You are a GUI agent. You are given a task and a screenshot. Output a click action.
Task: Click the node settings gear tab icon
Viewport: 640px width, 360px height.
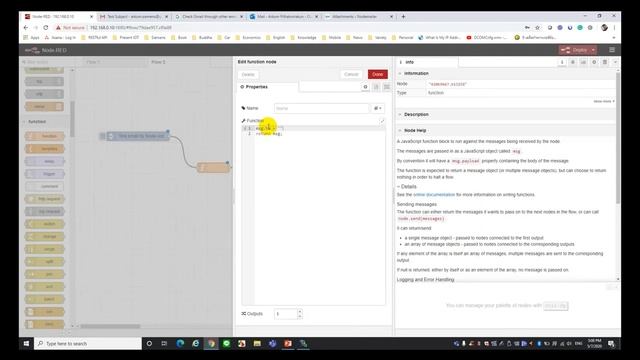pos(365,87)
